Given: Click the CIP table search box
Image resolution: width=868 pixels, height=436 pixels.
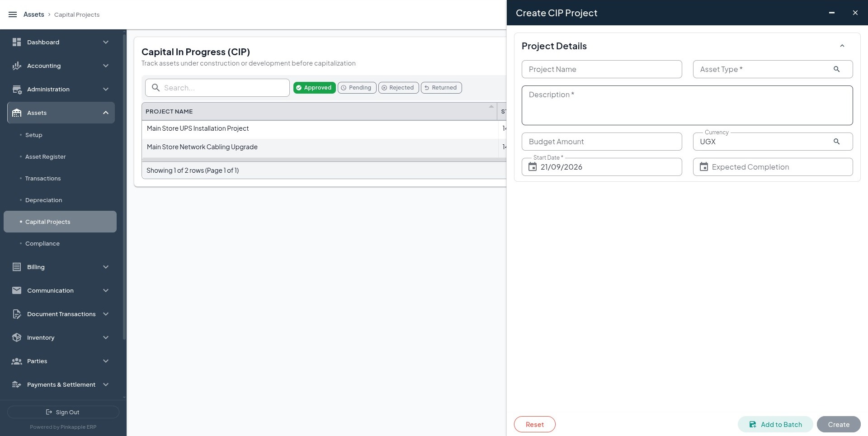Looking at the screenshot, I should pos(217,88).
